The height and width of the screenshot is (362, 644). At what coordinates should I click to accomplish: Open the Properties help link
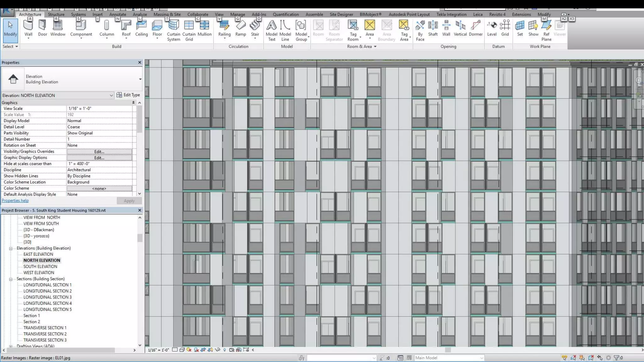[x=15, y=200]
